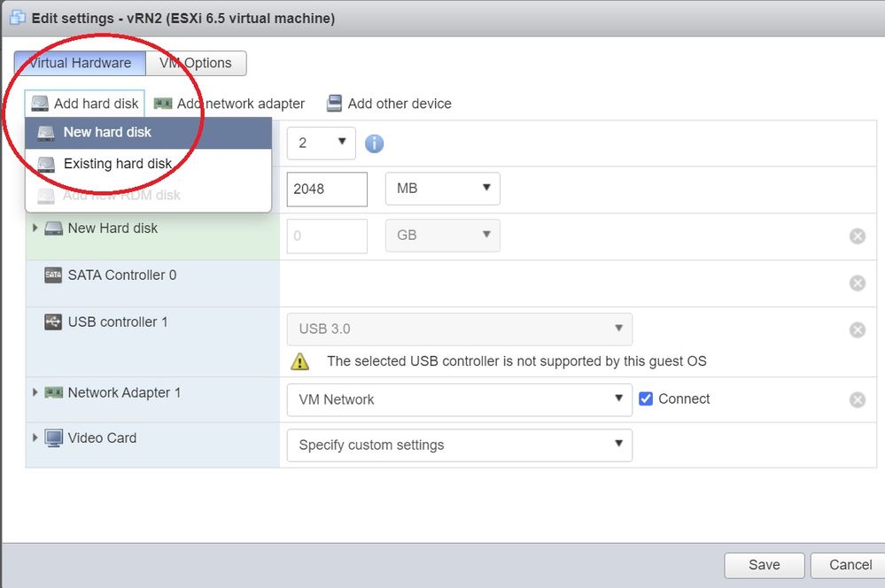Click the Existing hard disk menu icon
This screenshot has width=885, height=588.
46,165
